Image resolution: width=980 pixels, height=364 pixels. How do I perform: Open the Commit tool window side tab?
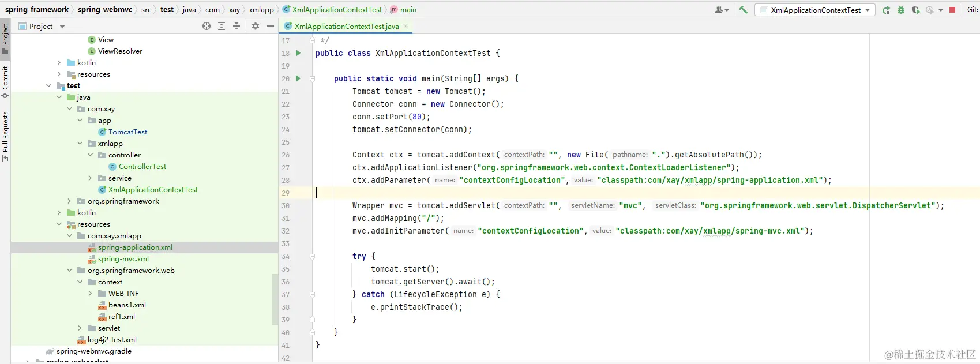pyautogui.click(x=5, y=82)
